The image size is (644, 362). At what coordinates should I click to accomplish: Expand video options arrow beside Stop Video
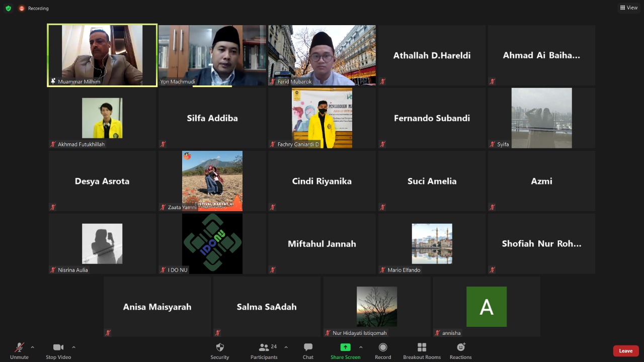click(73, 347)
